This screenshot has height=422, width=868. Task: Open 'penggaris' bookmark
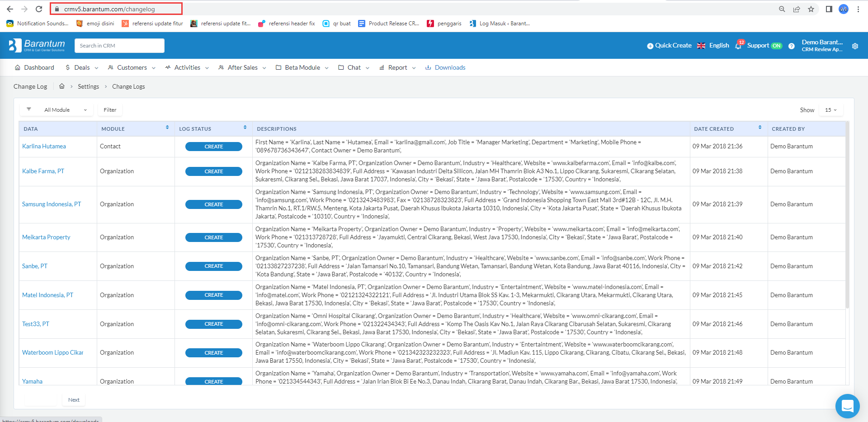coord(444,24)
